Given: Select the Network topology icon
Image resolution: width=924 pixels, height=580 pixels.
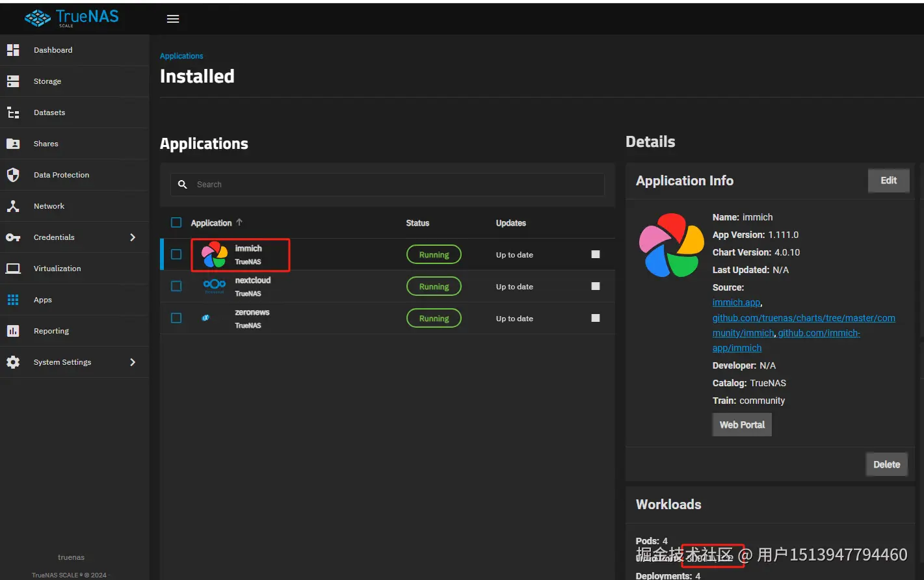Looking at the screenshot, I should [x=13, y=206].
